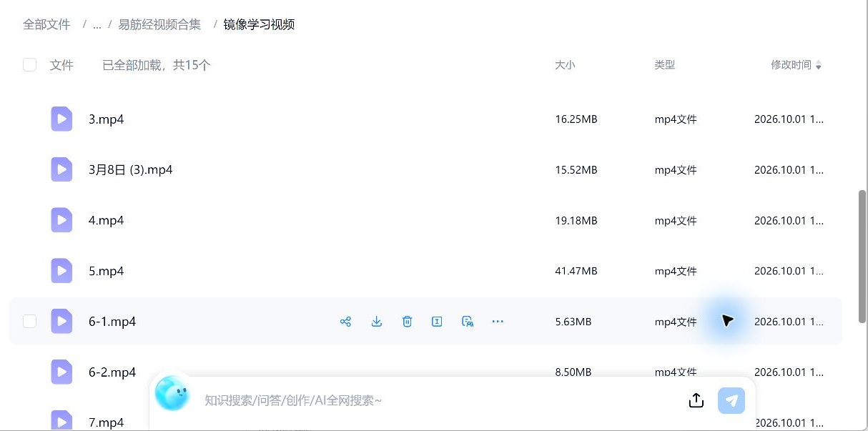Viewport: 868px width, 431px height.
Task: Rename 6-1.mp4 using the rename icon
Action: coord(437,322)
